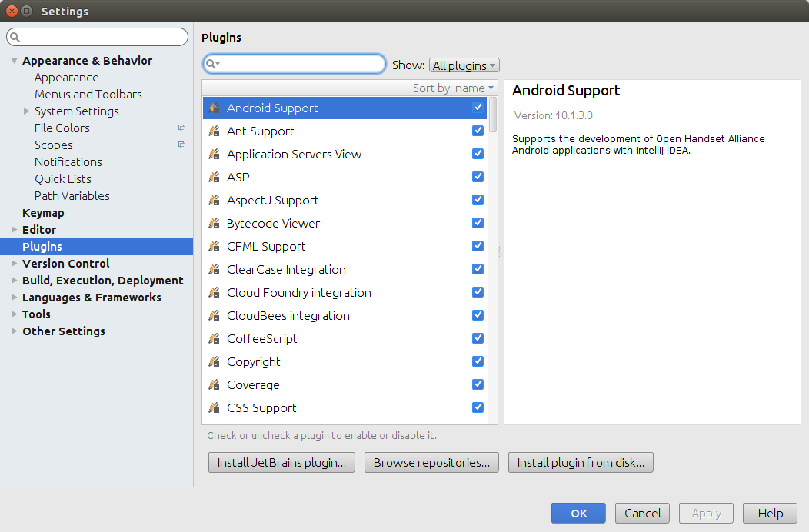
Task: Uncheck the Copyright plugin
Action: coord(478,361)
